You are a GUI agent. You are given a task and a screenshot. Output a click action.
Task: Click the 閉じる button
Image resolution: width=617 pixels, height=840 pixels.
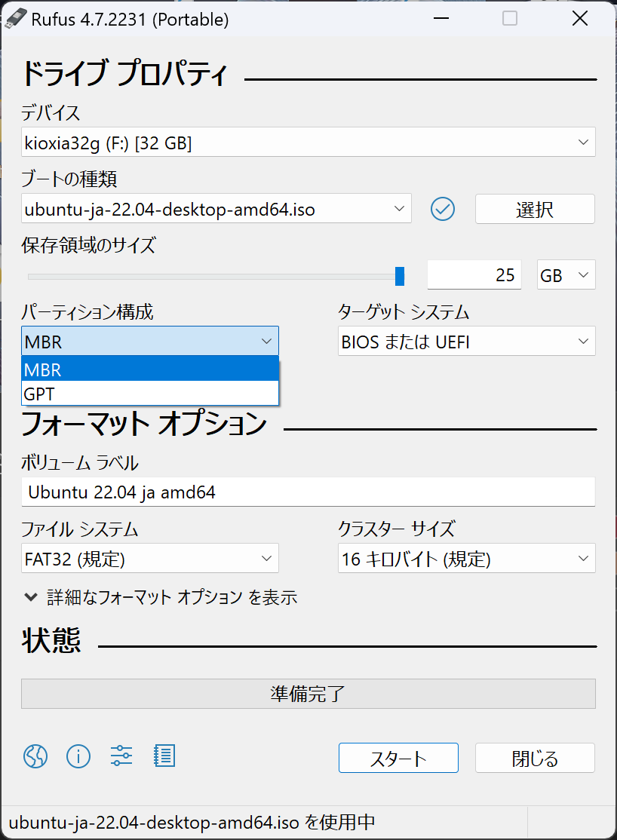click(x=535, y=758)
